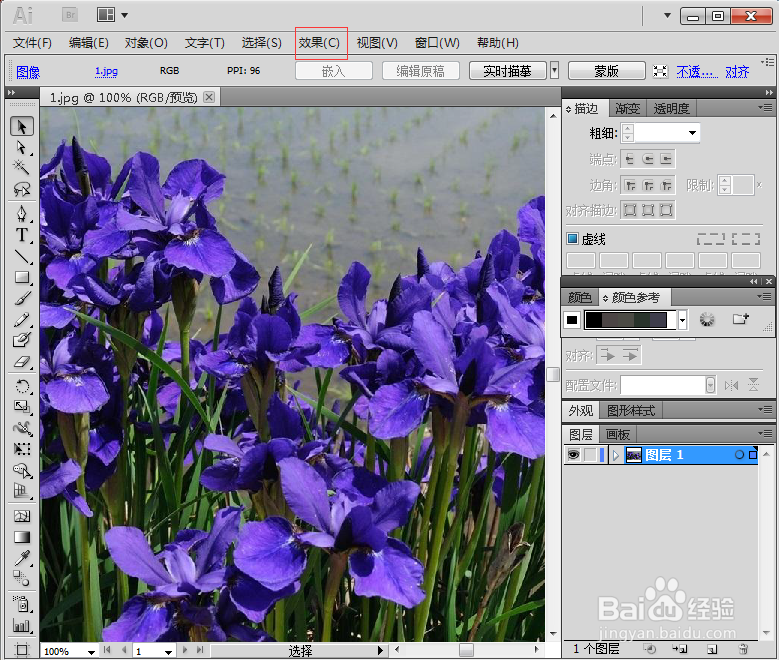Select the Warp tool
This screenshot has width=779, height=660.
click(21, 428)
